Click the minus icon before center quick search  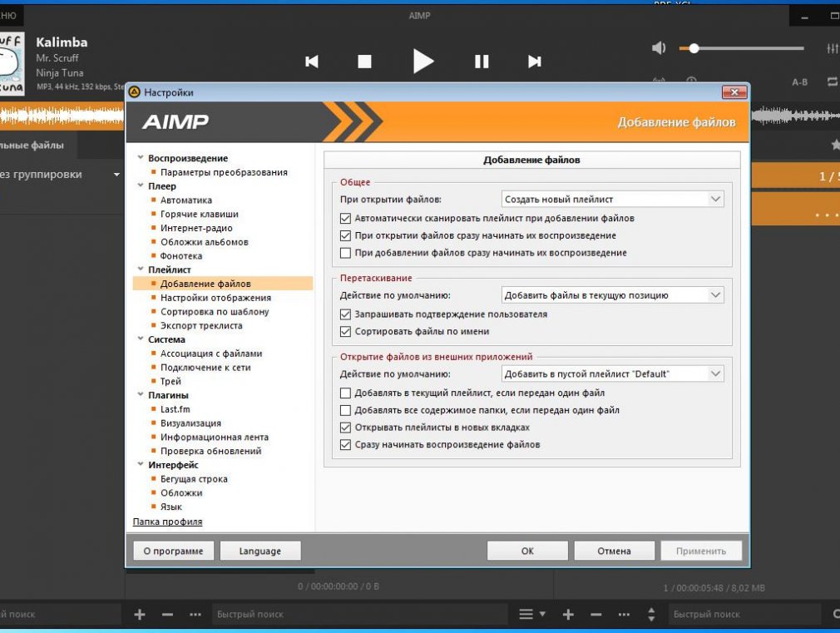pyautogui.click(x=168, y=614)
